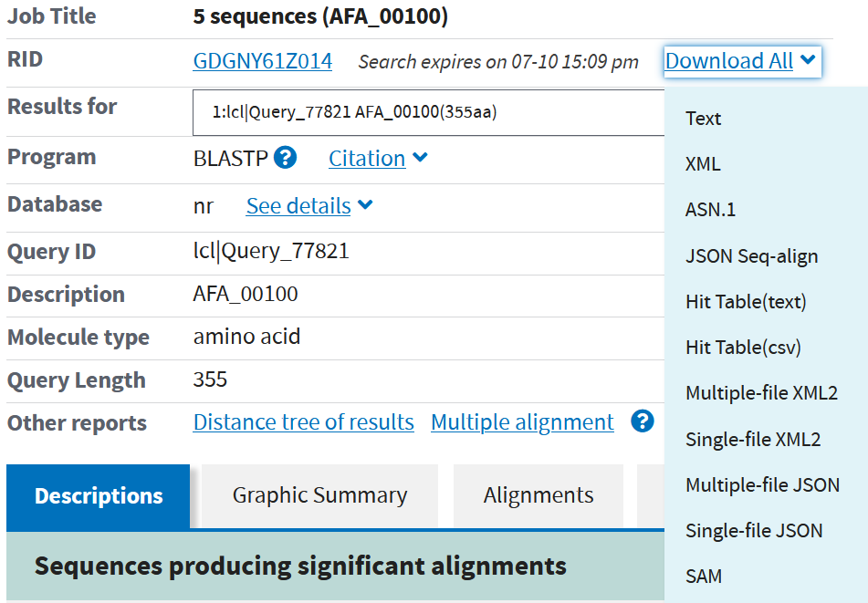This screenshot has width=868, height=603.
Task: Expand the Citation dropdown
Action: 378,158
